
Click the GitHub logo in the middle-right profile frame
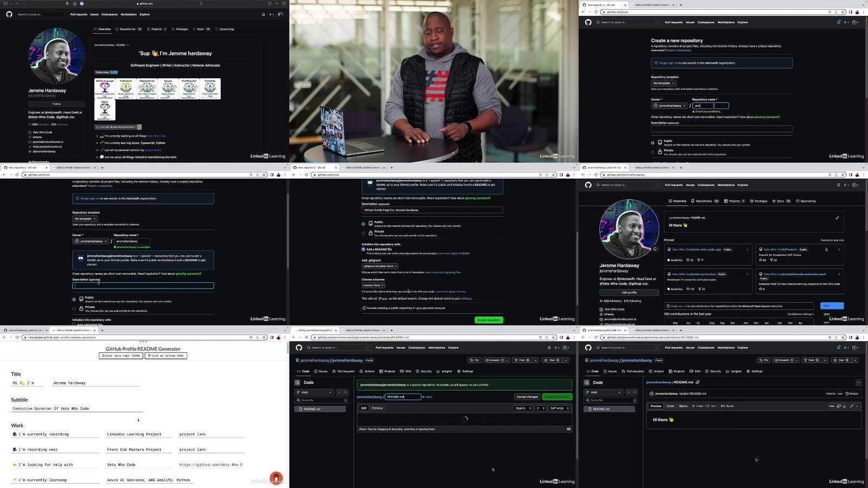point(588,185)
